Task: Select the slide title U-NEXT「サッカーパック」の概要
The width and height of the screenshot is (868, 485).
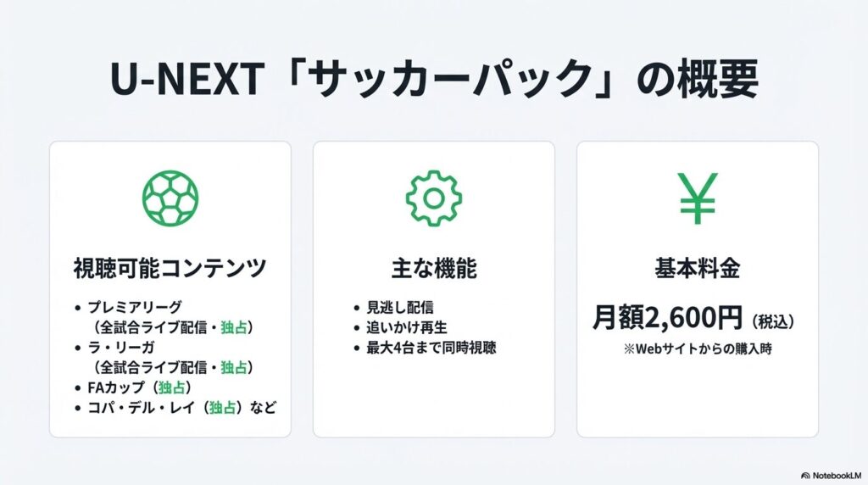Action: coord(433,80)
